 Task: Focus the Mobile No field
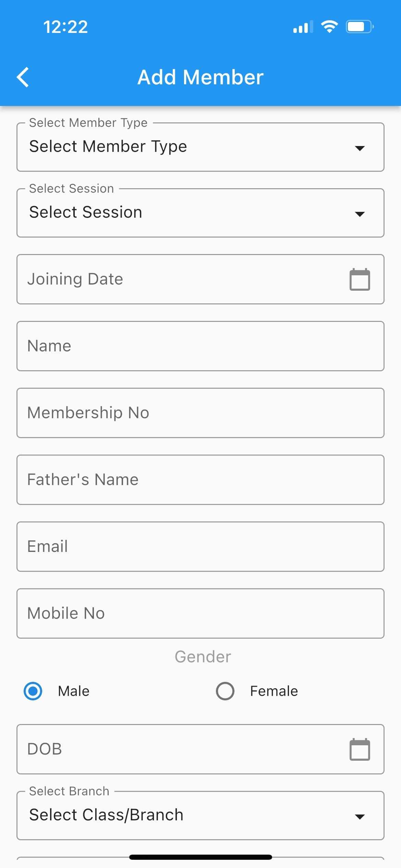click(x=200, y=613)
